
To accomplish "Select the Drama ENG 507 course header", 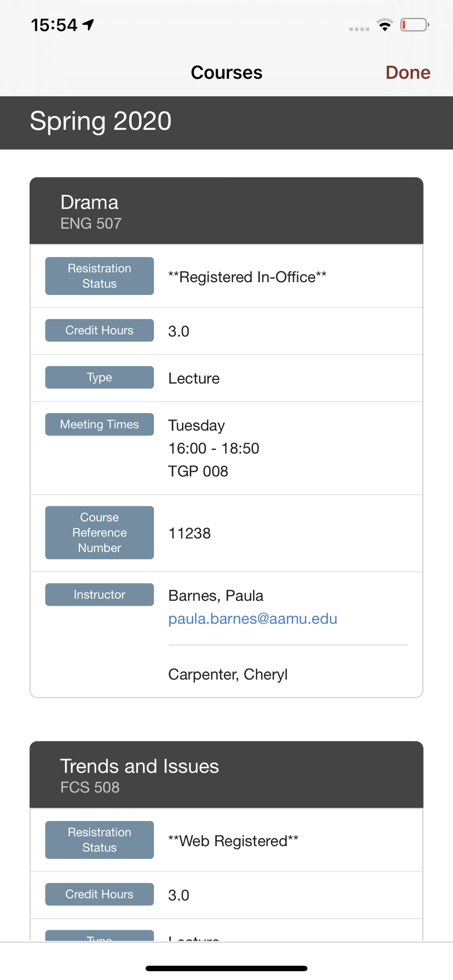I will click(x=226, y=211).
